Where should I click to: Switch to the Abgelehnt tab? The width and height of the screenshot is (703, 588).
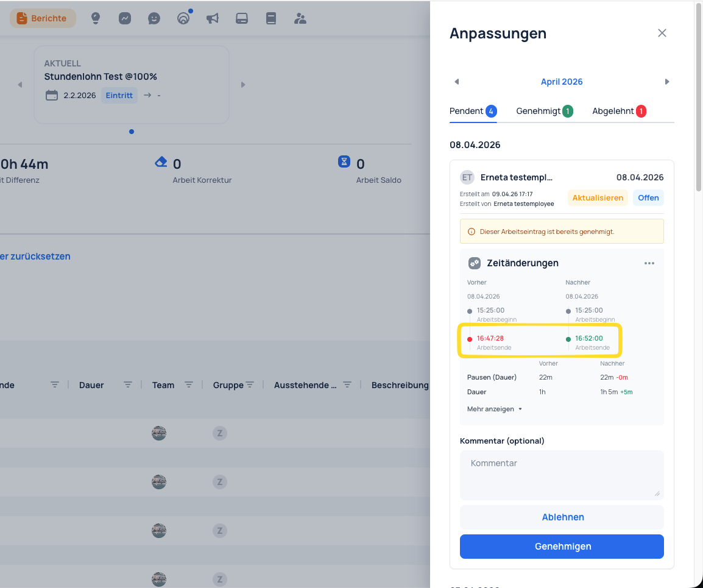(x=619, y=112)
